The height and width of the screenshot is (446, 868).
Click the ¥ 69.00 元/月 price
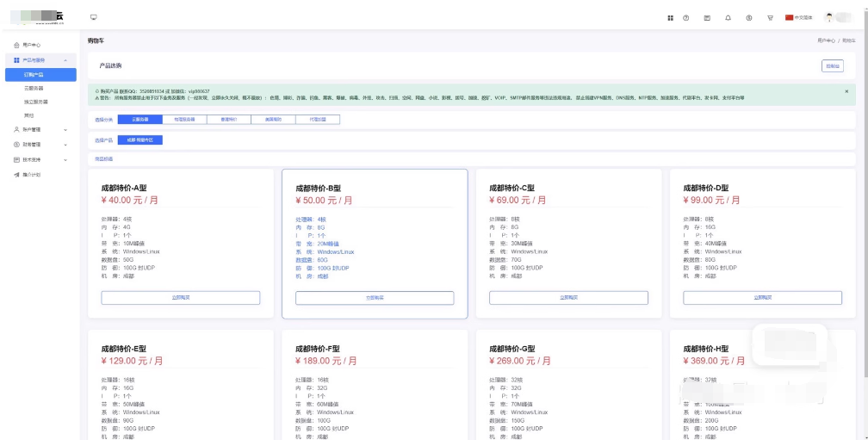pyautogui.click(x=518, y=201)
